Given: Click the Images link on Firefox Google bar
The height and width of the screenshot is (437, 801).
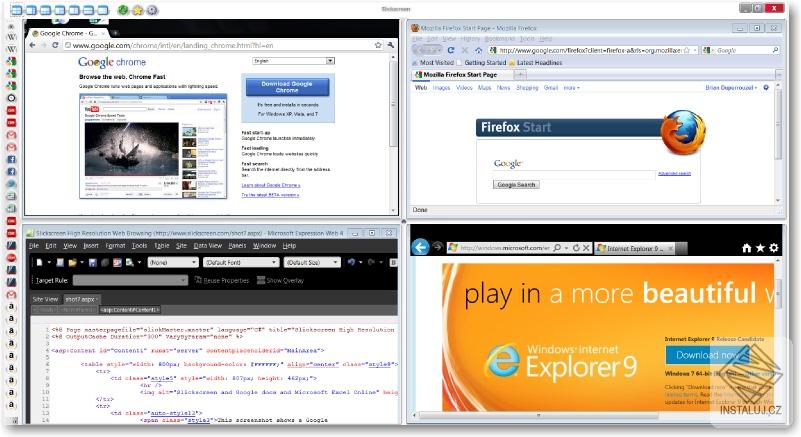Looking at the screenshot, I should tap(441, 88).
